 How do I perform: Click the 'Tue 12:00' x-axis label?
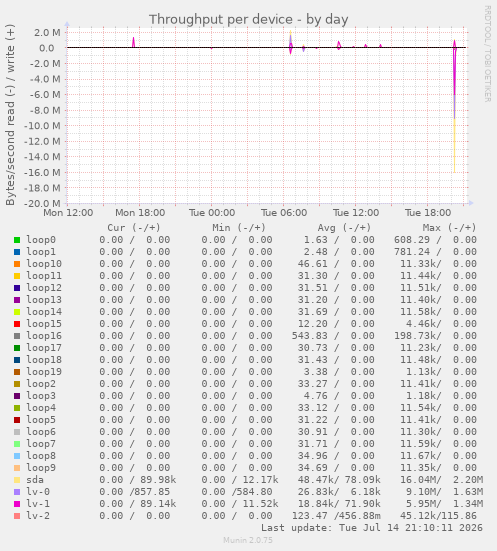tap(356, 213)
